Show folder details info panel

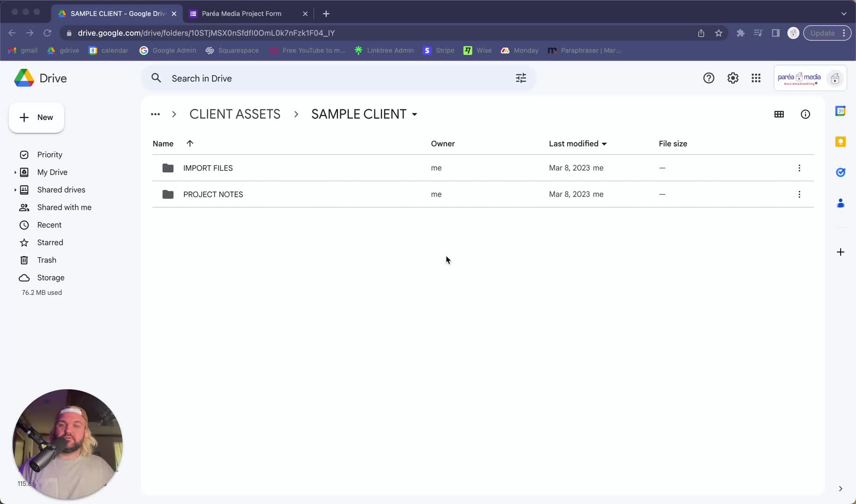[x=806, y=114]
